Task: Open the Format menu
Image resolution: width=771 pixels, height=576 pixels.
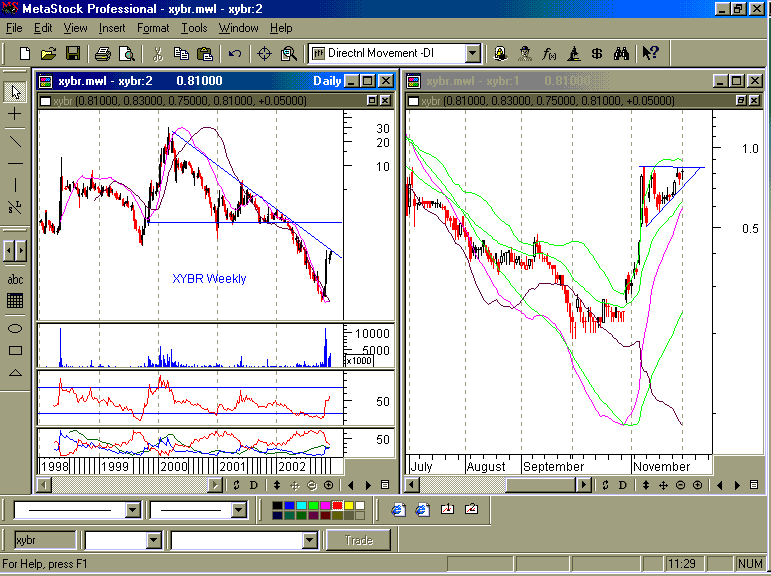Action: [153, 28]
